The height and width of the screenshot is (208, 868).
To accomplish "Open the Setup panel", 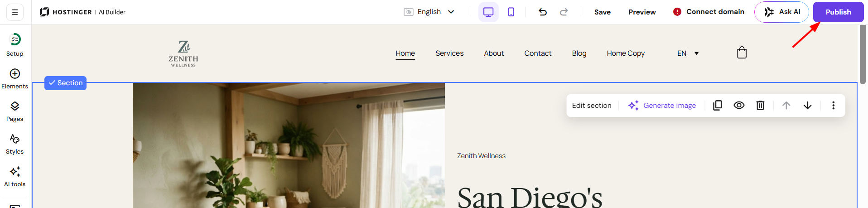I will point(15,45).
